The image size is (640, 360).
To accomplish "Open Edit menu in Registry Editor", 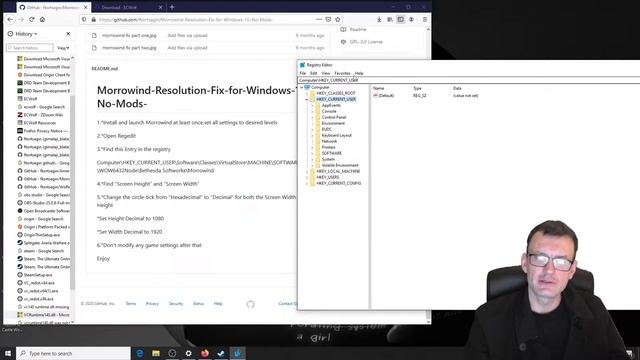I will [x=313, y=73].
